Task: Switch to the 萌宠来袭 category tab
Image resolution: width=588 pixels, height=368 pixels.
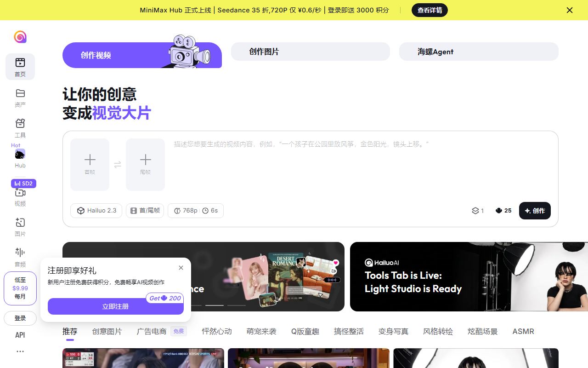Action: tap(261, 331)
